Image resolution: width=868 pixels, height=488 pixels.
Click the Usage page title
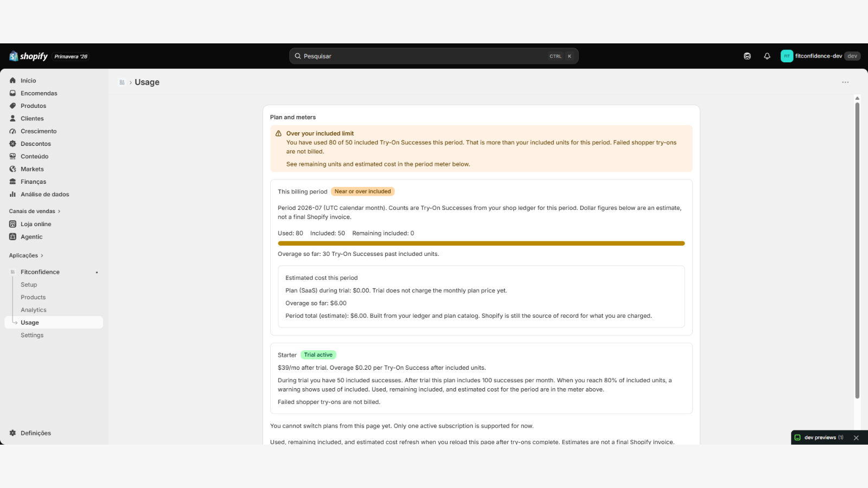coord(147,82)
